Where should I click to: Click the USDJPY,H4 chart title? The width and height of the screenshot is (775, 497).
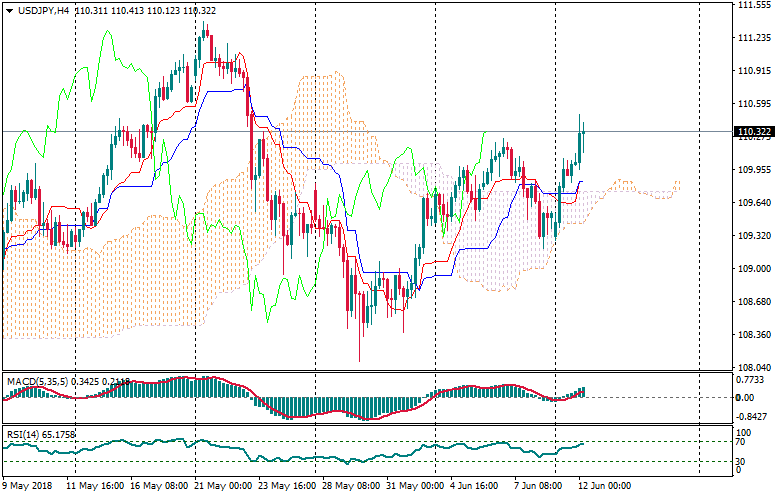[43, 10]
